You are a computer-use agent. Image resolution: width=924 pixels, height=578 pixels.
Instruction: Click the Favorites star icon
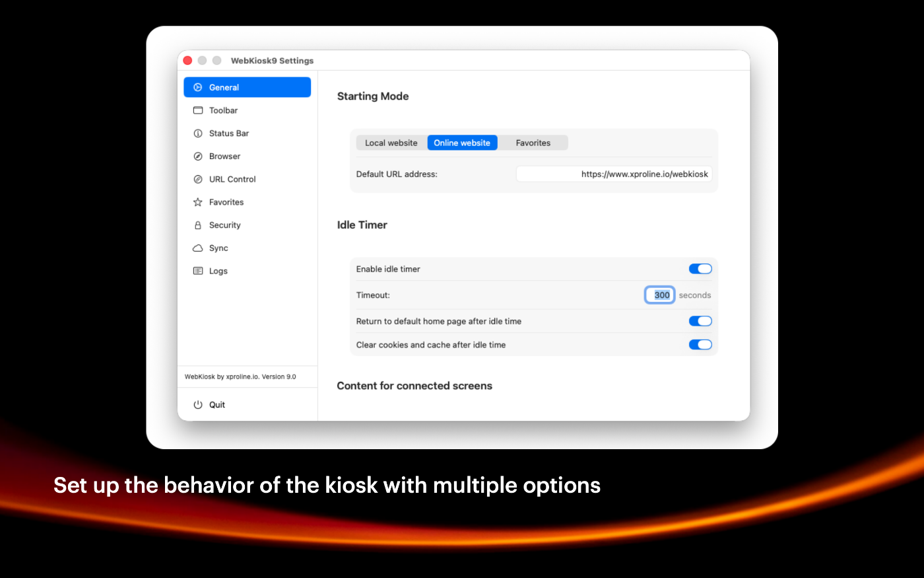tap(198, 202)
